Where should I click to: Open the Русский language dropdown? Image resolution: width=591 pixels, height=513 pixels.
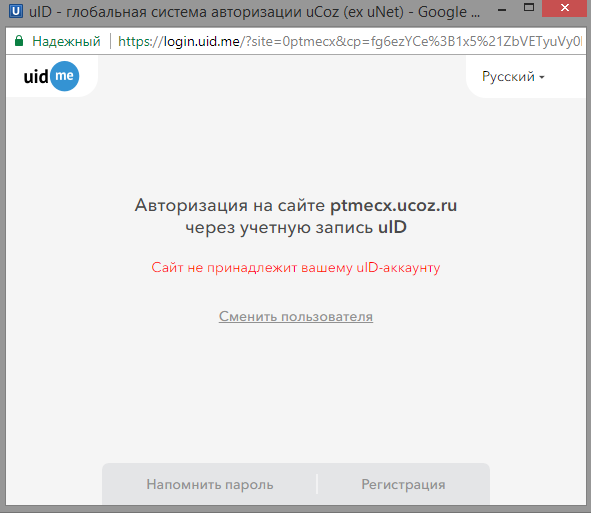[513, 77]
